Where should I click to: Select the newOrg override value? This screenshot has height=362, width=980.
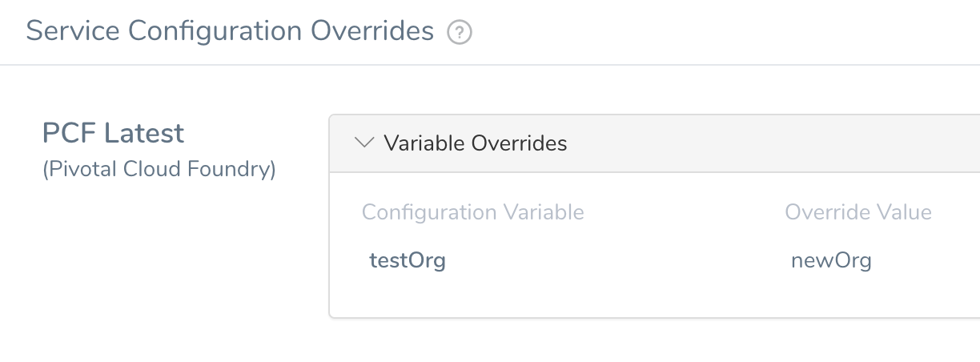click(x=831, y=260)
